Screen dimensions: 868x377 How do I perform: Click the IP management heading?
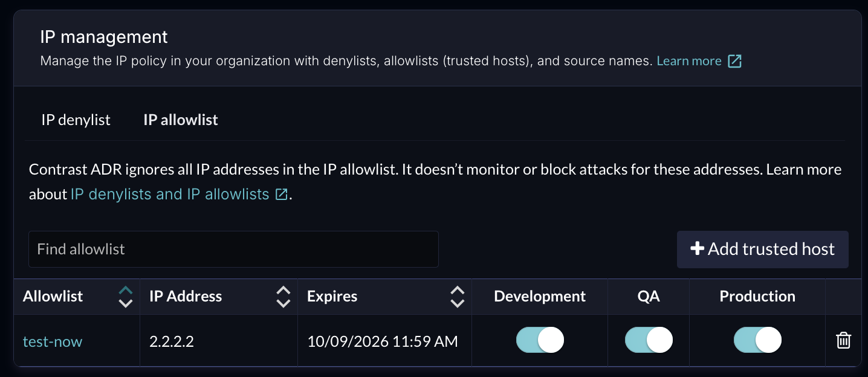coord(104,37)
